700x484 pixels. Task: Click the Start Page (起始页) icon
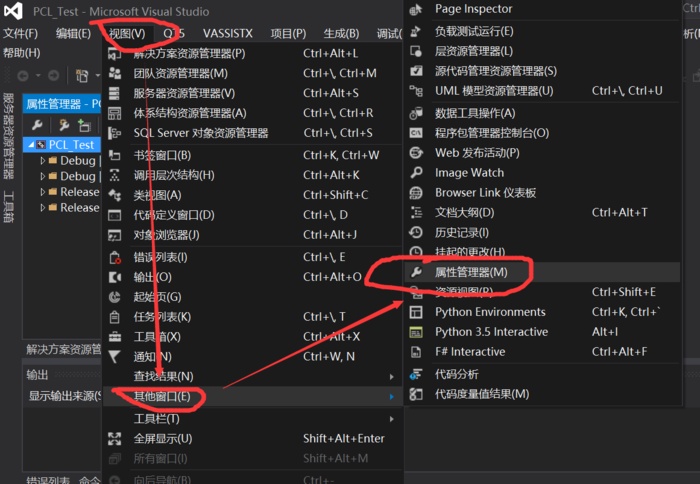tap(115, 297)
